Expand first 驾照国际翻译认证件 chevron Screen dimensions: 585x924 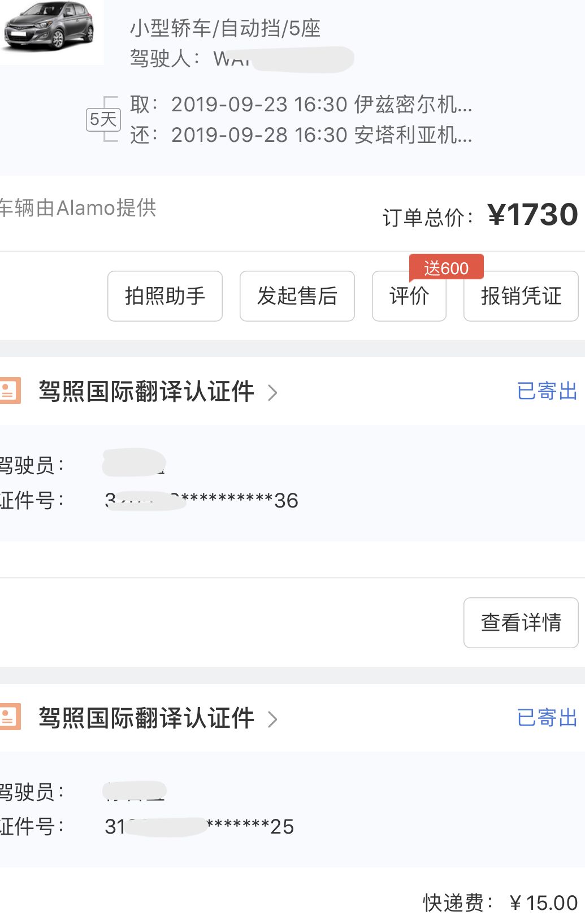tap(273, 392)
